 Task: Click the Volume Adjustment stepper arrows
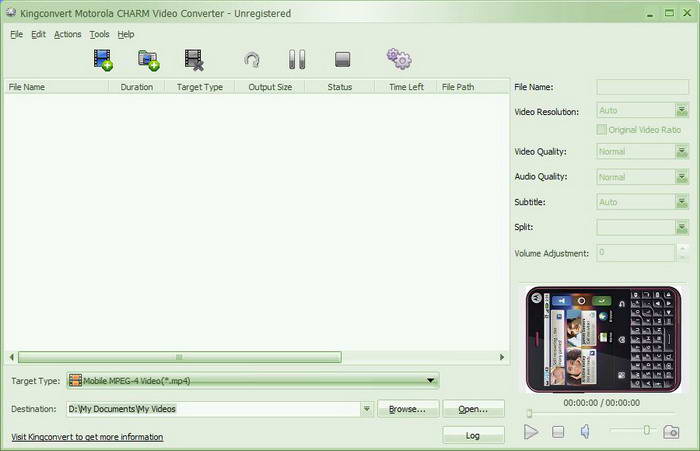pyautogui.click(x=682, y=252)
